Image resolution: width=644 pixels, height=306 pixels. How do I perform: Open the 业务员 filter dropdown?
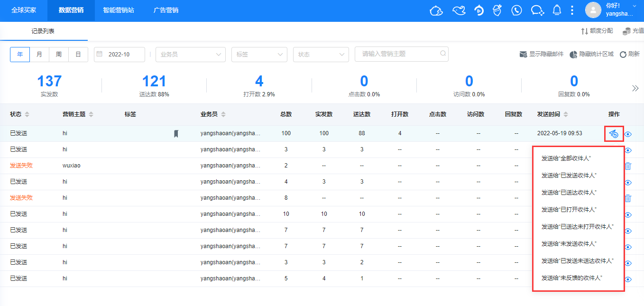(191, 55)
